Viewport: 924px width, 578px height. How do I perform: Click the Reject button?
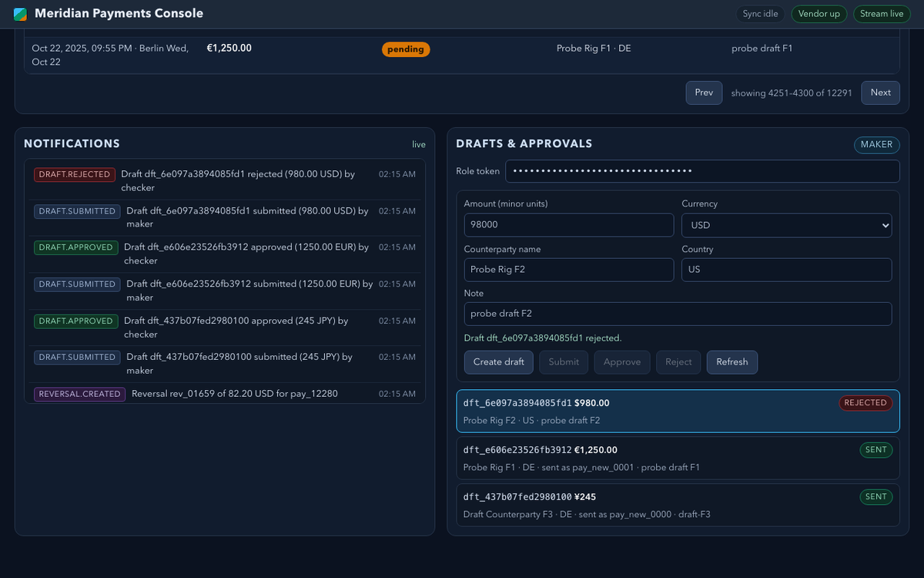[x=678, y=362]
